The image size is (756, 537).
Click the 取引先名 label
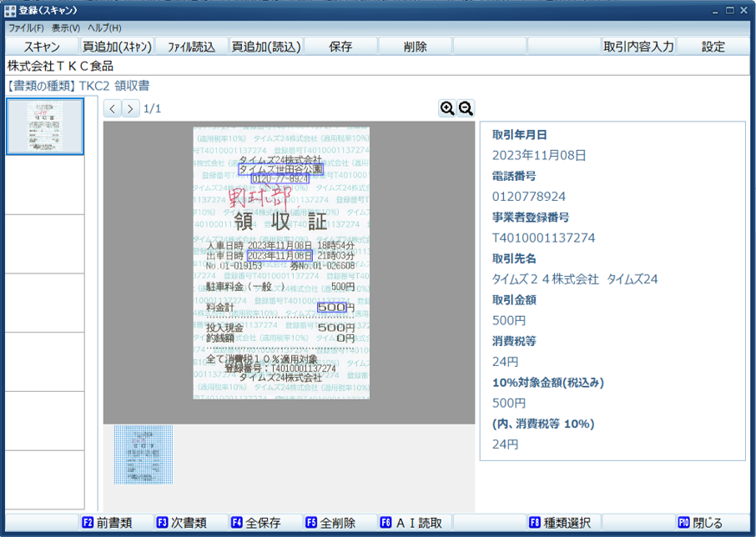514,258
